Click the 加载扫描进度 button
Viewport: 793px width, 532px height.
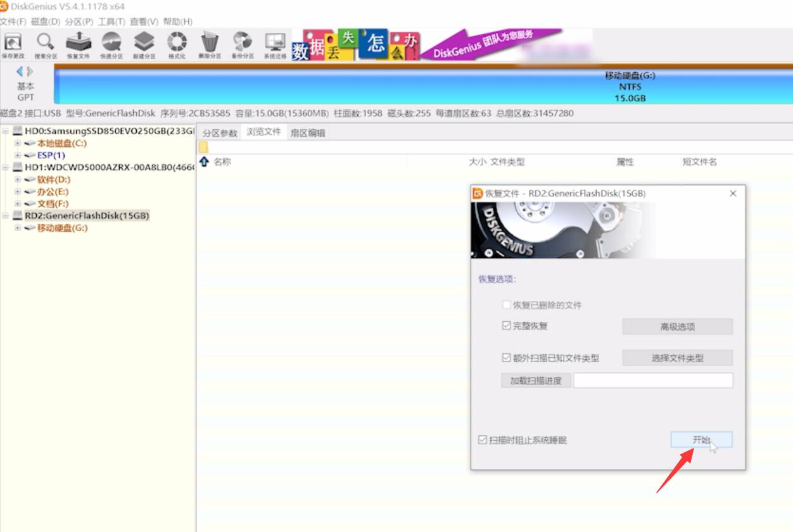click(x=536, y=381)
